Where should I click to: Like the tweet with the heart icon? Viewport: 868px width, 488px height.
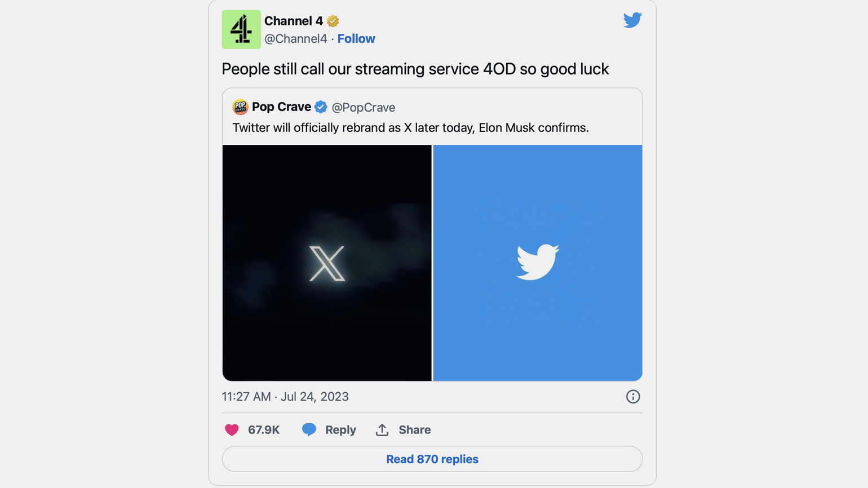[x=232, y=430]
